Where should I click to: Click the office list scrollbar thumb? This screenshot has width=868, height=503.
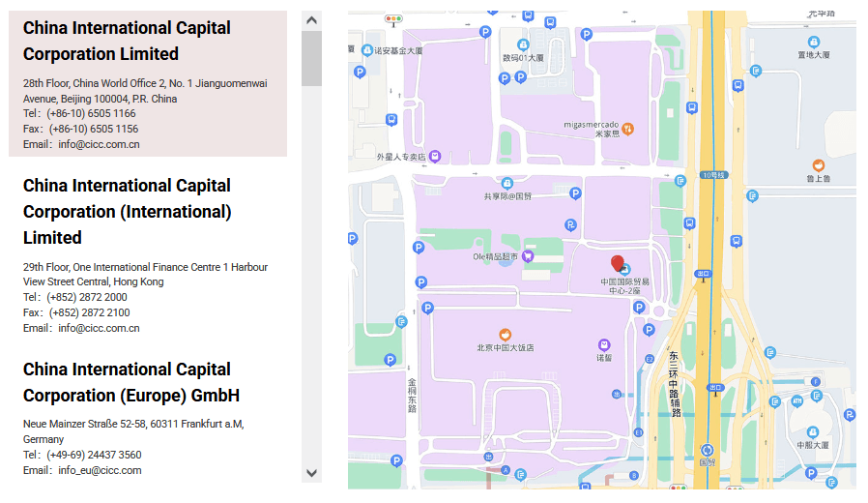[x=311, y=58]
